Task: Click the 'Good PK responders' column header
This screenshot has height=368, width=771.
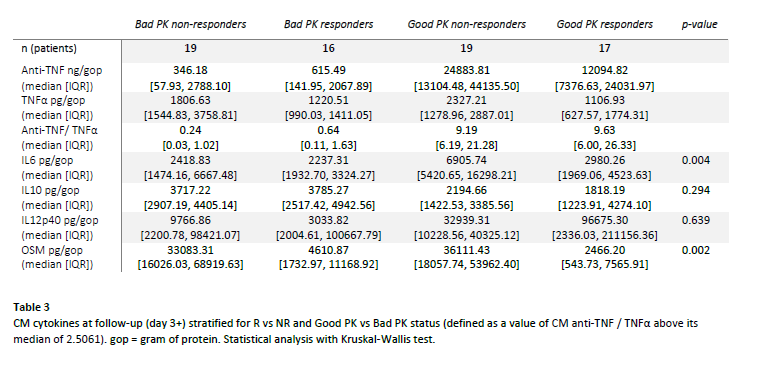Action: pyautogui.click(x=604, y=24)
